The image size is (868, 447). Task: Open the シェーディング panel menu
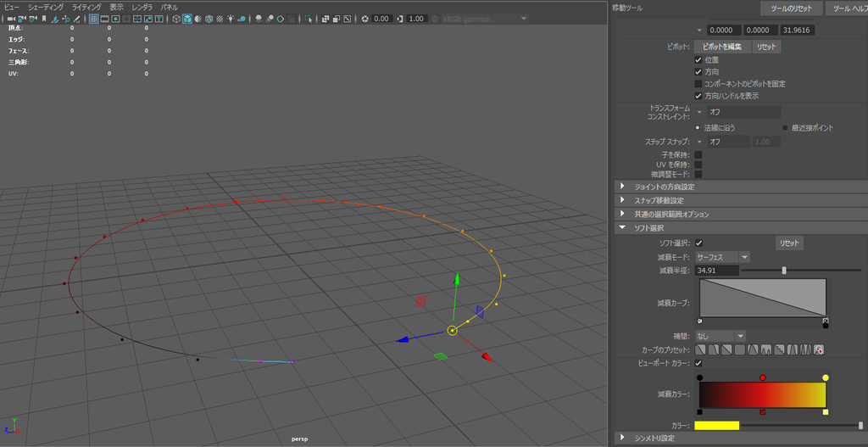pos(46,7)
